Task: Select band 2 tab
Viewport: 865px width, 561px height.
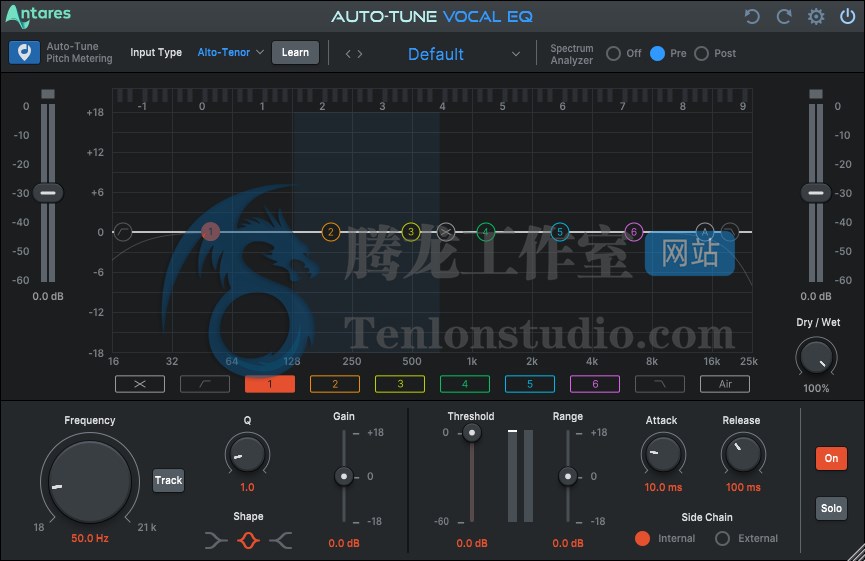Action: point(335,384)
